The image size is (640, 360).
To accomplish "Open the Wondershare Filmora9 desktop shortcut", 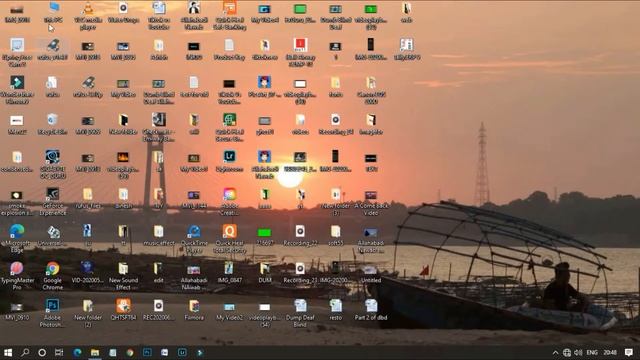I will tap(17, 89).
